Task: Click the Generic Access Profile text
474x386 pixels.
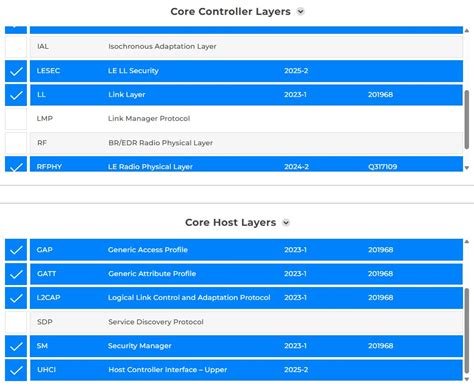Action: click(147, 250)
